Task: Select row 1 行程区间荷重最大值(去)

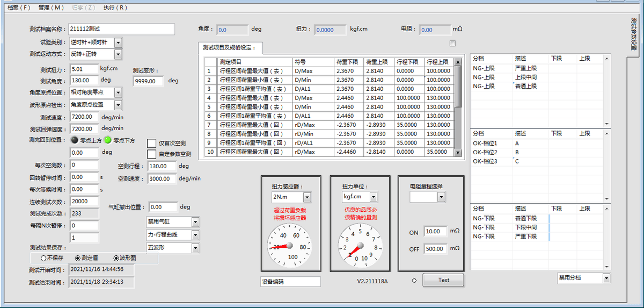Action: click(x=254, y=71)
